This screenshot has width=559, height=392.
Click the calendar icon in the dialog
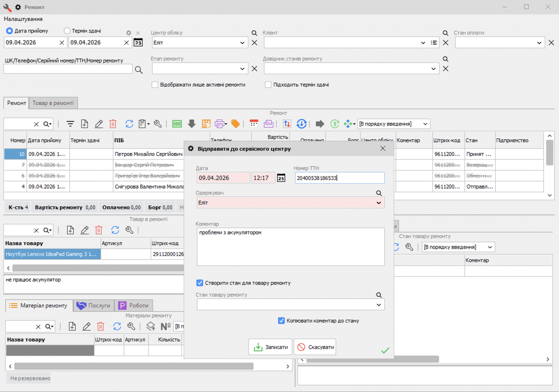coord(281,178)
